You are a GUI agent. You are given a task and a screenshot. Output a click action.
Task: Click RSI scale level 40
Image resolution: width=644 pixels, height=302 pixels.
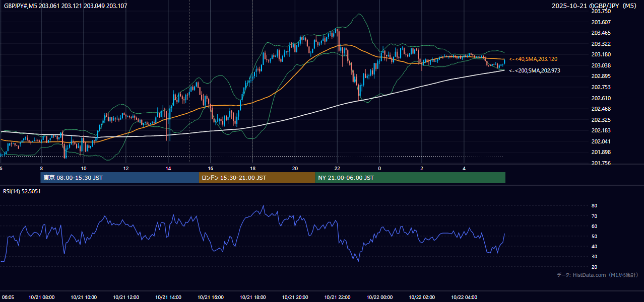(x=594, y=246)
